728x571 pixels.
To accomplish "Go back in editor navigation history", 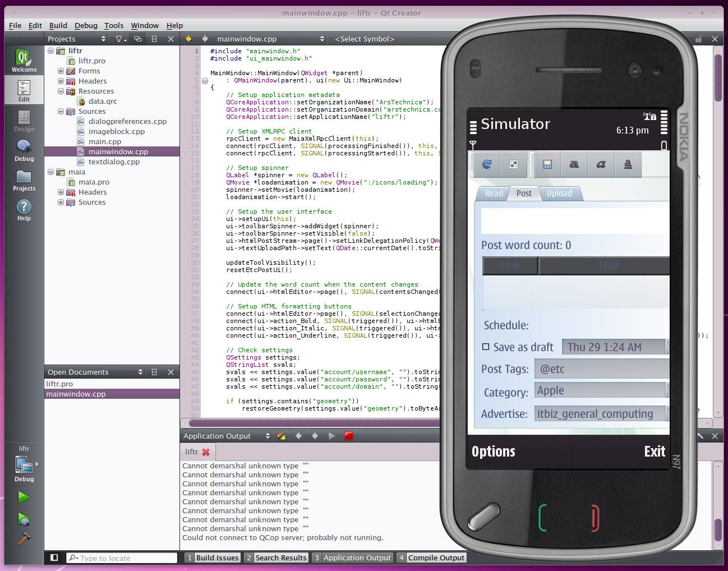I will (189, 39).
